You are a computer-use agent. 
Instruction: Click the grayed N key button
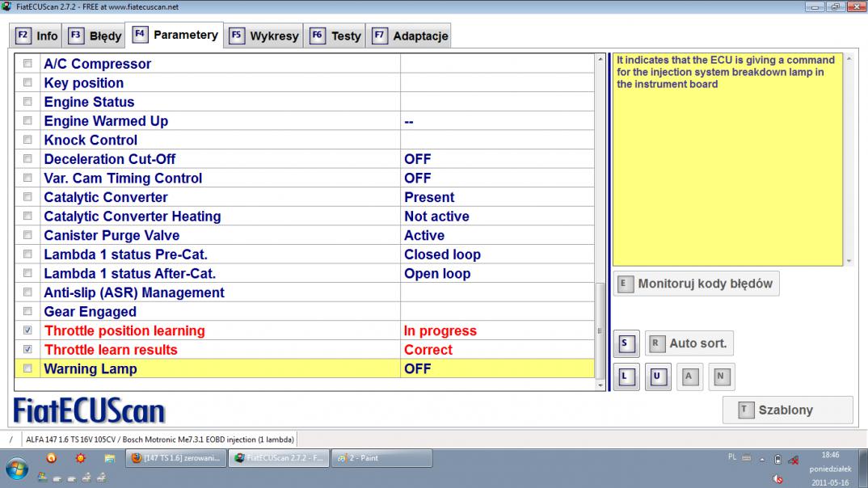coord(721,377)
